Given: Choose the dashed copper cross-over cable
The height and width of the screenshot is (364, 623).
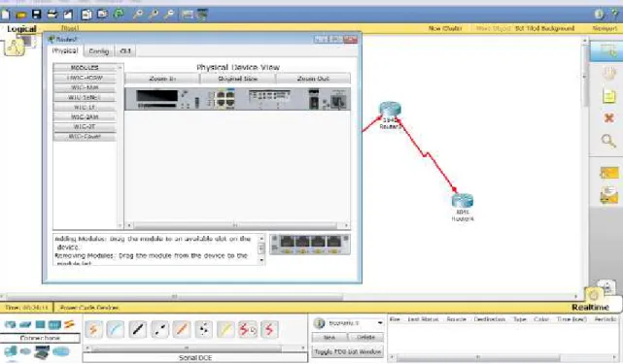Looking at the screenshot, I should 159,329.
